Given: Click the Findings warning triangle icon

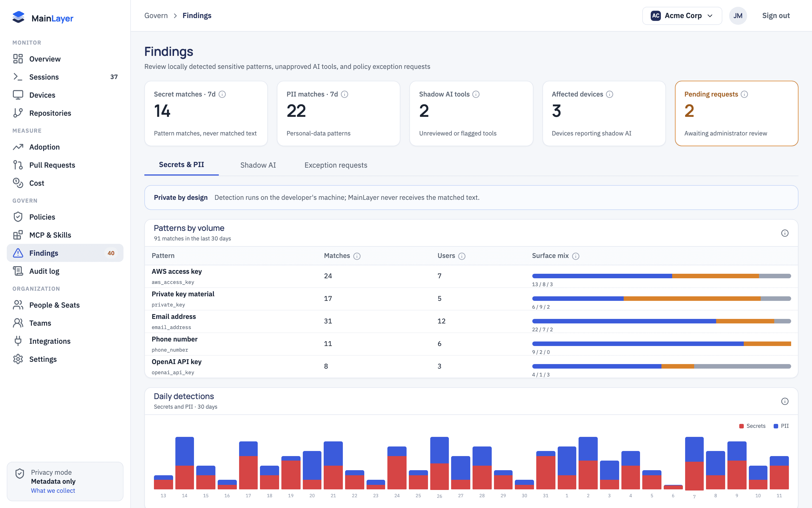Looking at the screenshot, I should coord(18,253).
